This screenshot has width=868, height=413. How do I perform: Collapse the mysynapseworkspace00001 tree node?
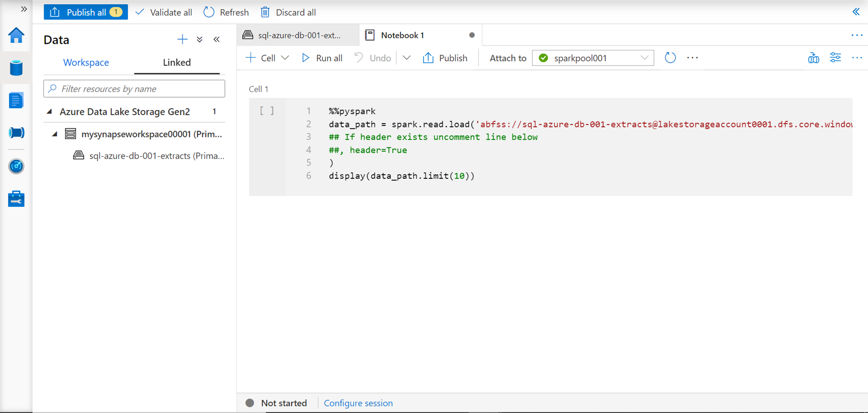55,134
